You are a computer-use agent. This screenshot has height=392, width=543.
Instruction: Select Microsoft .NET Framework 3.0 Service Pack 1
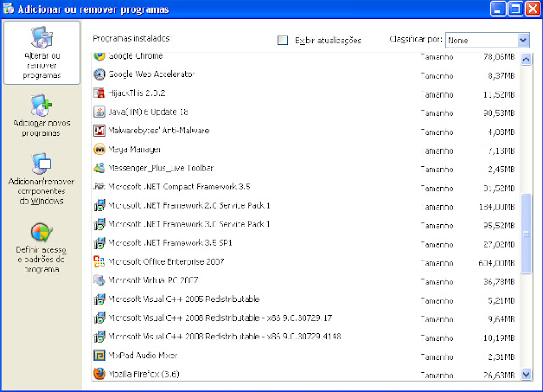click(x=306, y=224)
